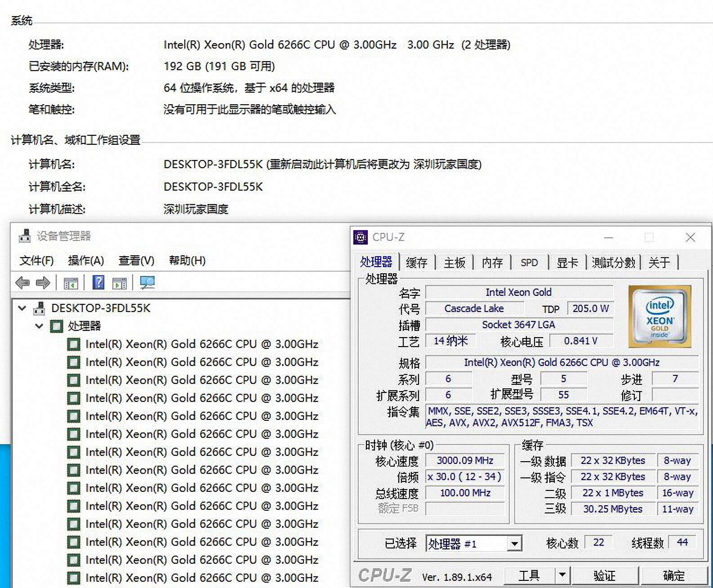This screenshot has width=713, height=588.
Task: Collapse the 处理器 category in device tree
Action: [39, 326]
